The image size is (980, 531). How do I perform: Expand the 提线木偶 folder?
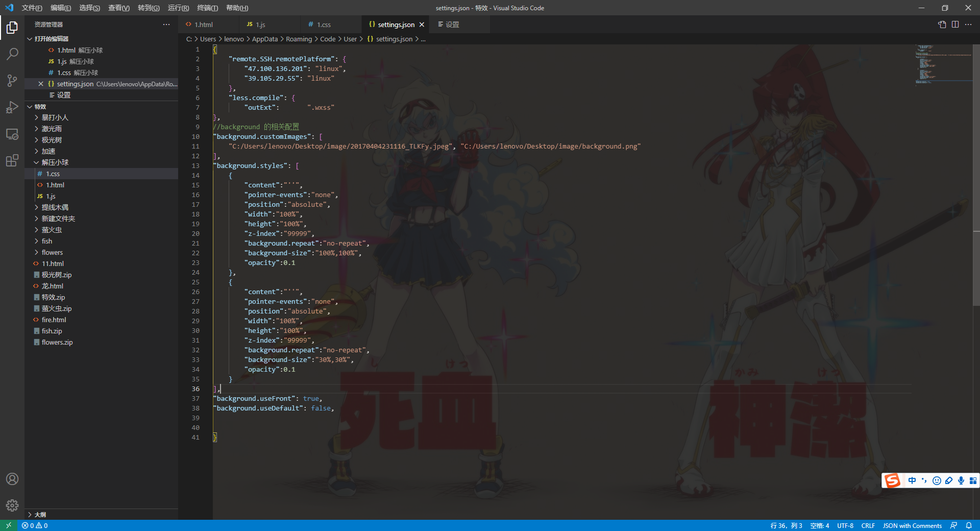[101, 207]
